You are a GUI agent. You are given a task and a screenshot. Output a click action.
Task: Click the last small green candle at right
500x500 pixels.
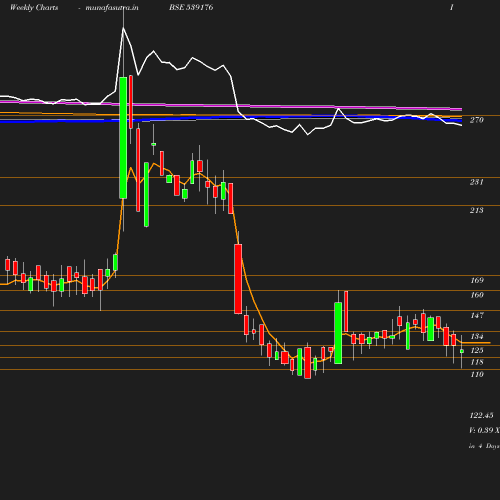click(x=462, y=351)
